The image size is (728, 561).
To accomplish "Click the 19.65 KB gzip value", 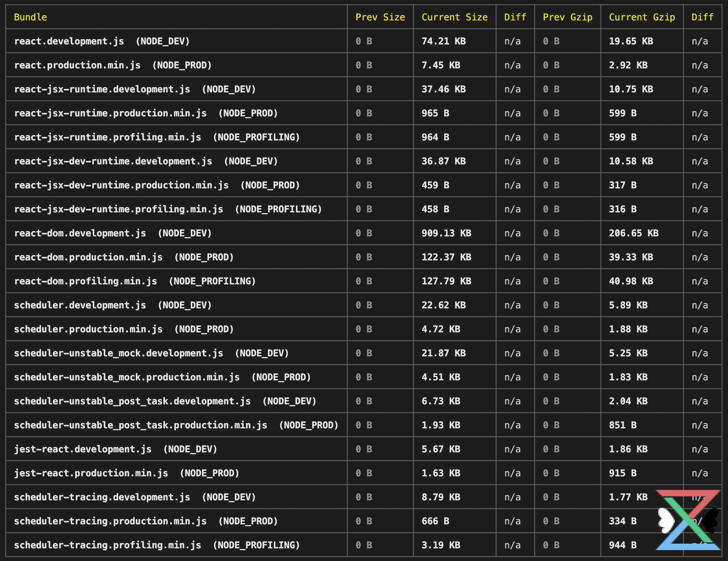I will (x=631, y=41).
